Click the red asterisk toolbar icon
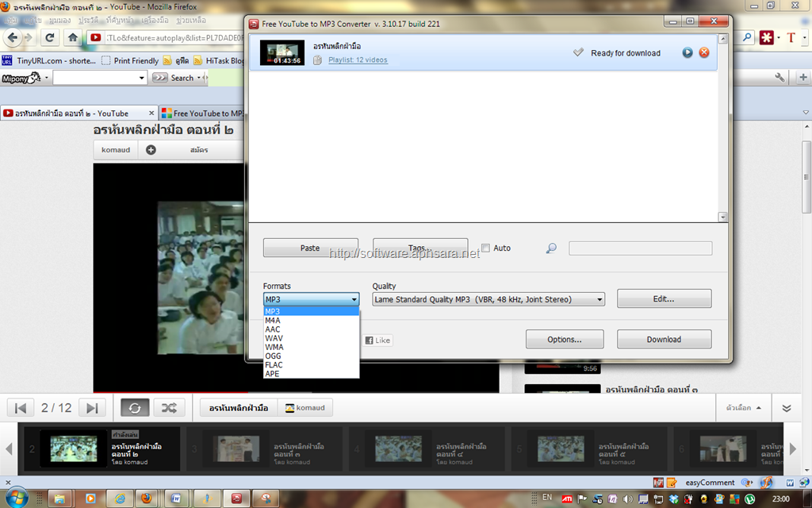Image resolution: width=812 pixels, height=508 pixels. [767, 37]
